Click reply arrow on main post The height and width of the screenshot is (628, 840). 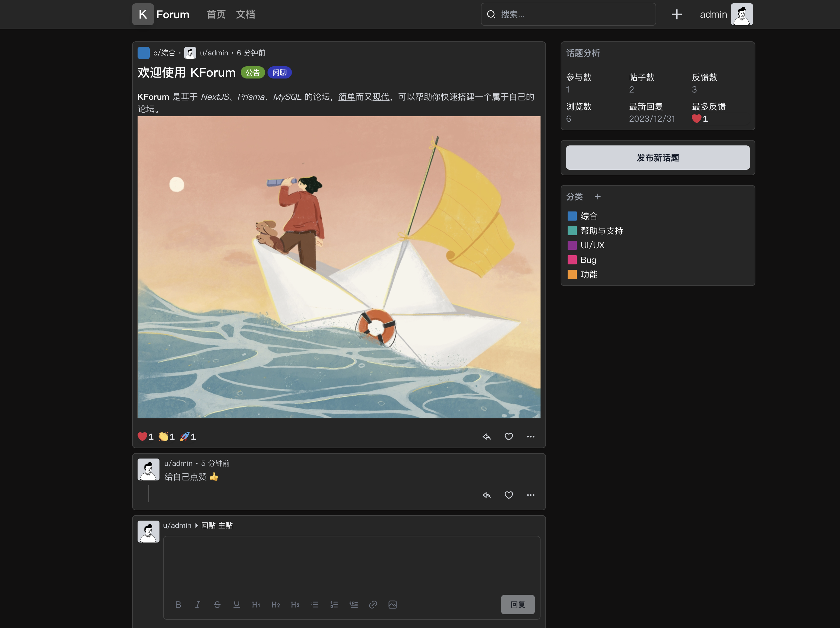(486, 437)
